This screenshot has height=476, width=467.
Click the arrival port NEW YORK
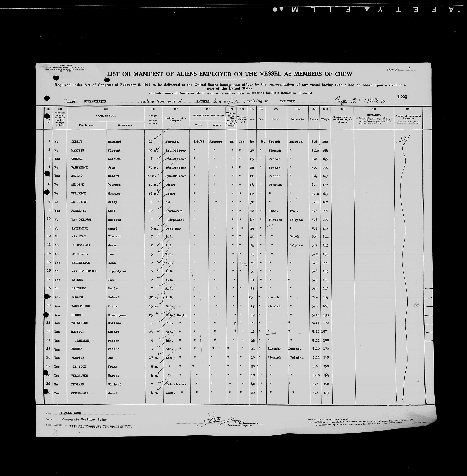tap(287, 101)
